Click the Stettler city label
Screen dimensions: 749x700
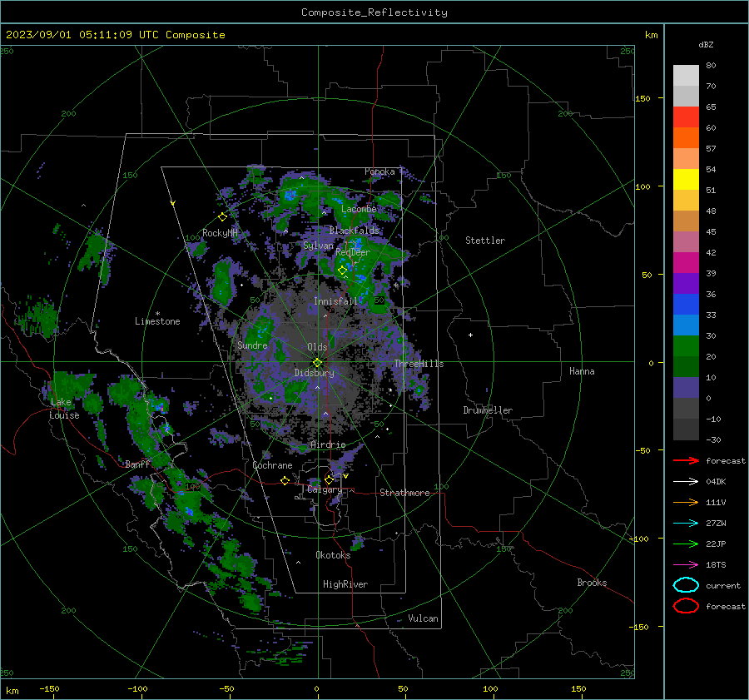tap(485, 241)
